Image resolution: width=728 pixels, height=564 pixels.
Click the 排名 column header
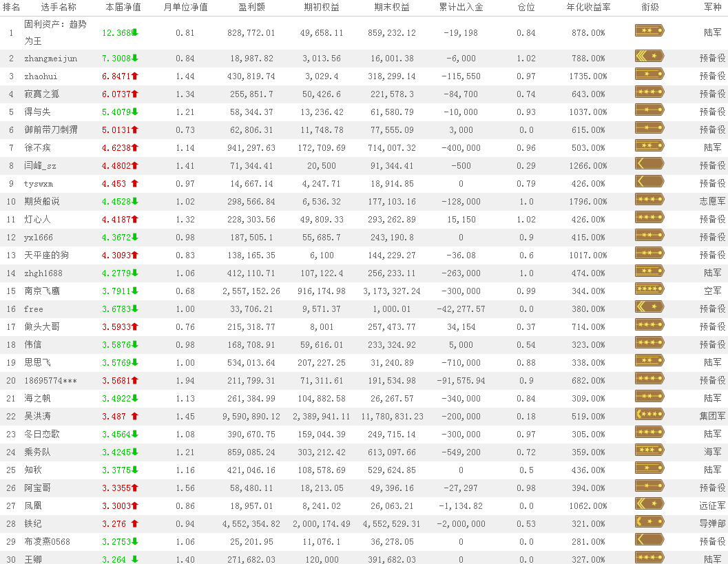click(11, 7)
